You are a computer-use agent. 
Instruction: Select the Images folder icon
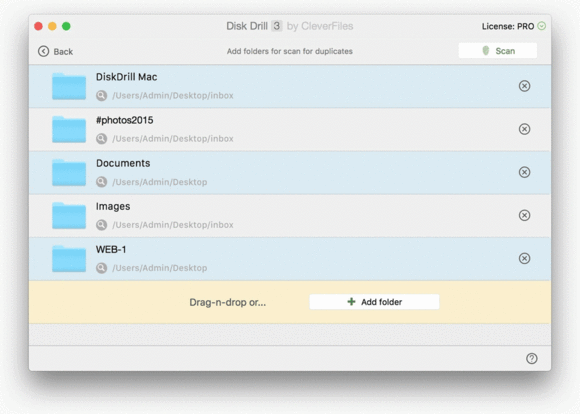69,215
